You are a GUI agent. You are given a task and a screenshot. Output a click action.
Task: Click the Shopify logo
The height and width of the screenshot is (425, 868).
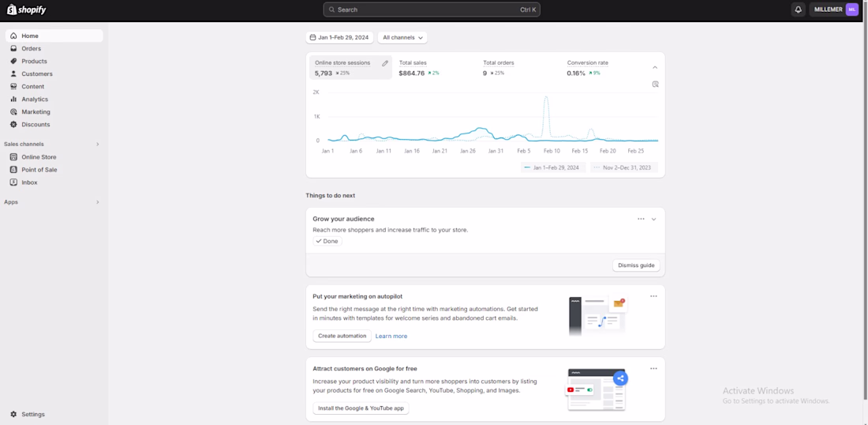[x=27, y=9]
